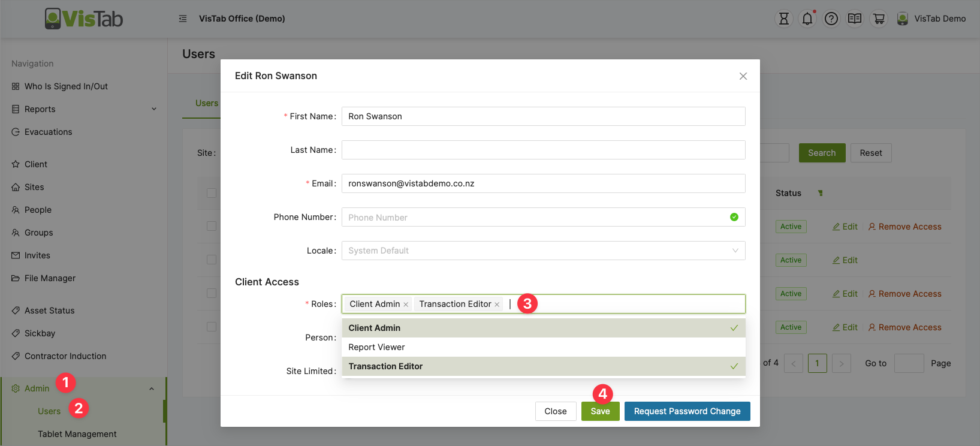Click Request Password Change button
The width and height of the screenshot is (980, 446).
687,411
